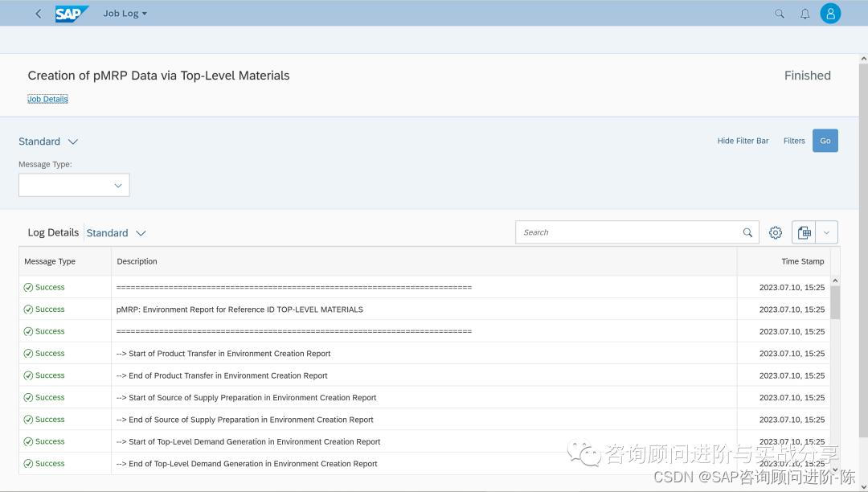This screenshot has width=868, height=492.
Task: Click success icon on Start of Top-Level Demand row
Action: click(28, 441)
